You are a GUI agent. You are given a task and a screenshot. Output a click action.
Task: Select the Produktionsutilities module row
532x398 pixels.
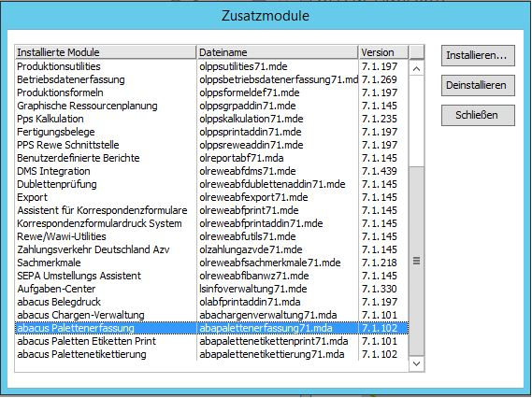coord(211,66)
